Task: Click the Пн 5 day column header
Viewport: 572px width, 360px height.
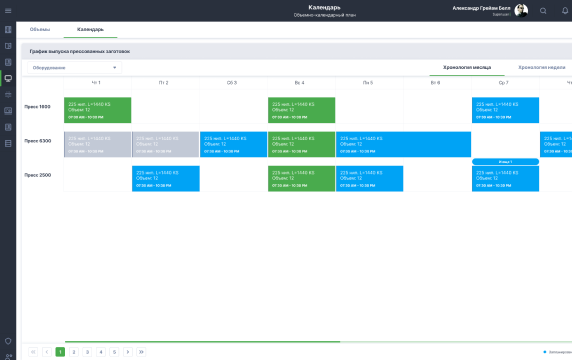Action: tap(368, 83)
